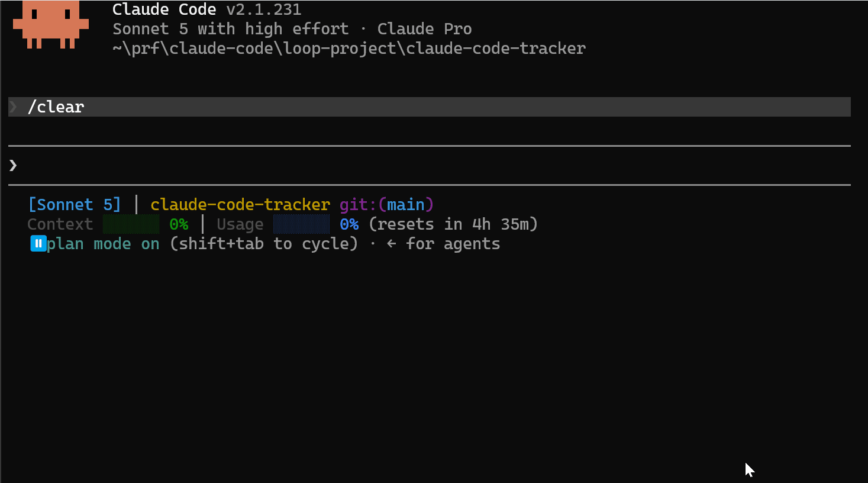
Task: Click the git:(main) branch indicator
Action: coord(386,205)
